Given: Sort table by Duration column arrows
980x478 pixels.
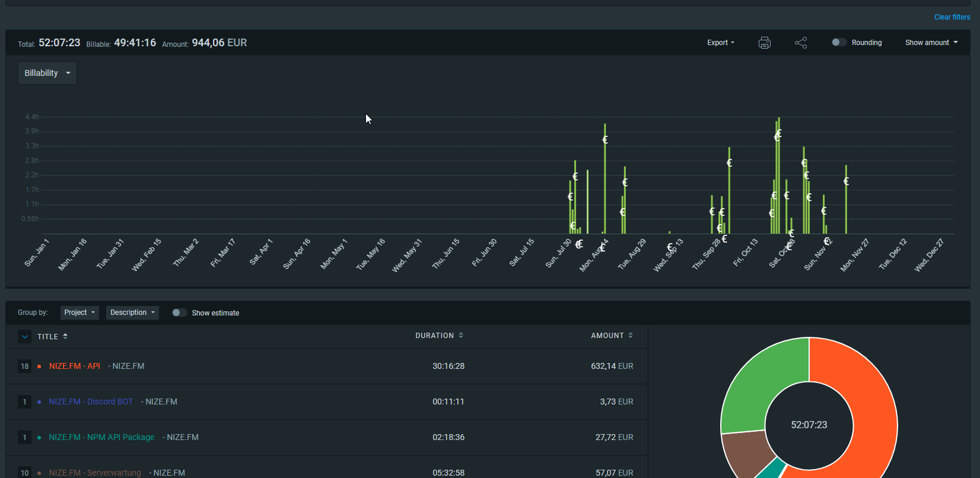Looking at the screenshot, I should coord(461,336).
